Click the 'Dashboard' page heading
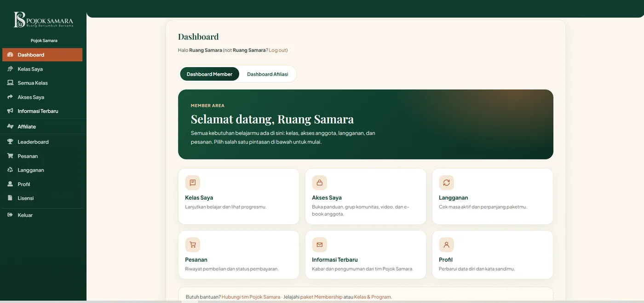The height and width of the screenshot is (303, 644). pyautogui.click(x=198, y=37)
